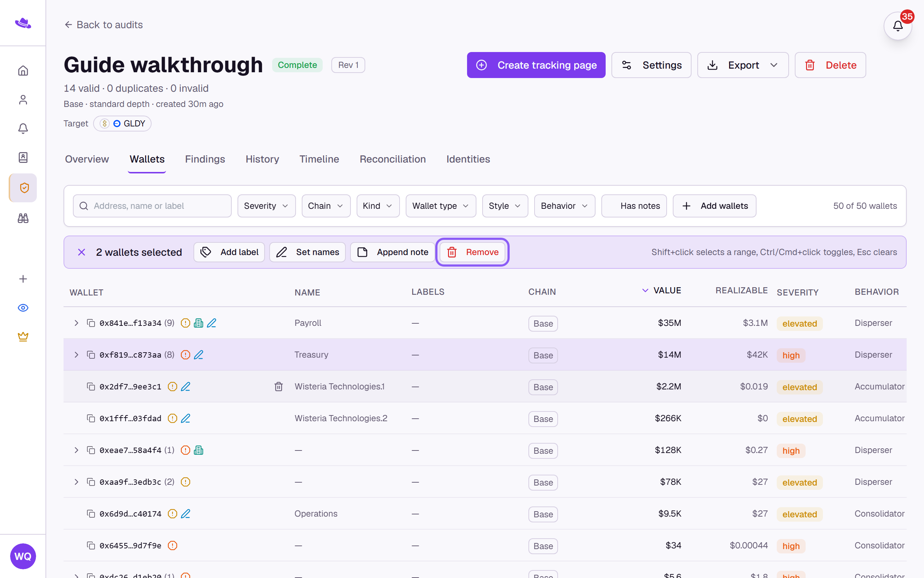924x578 pixels.
Task: Click the plus icon in the sidebar
Action: [23, 279]
